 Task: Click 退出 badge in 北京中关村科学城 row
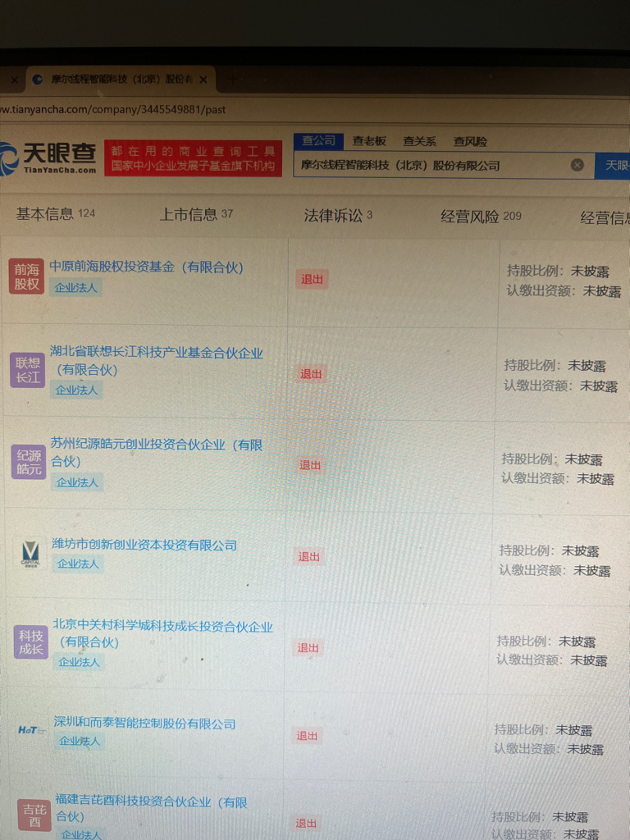click(x=308, y=648)
